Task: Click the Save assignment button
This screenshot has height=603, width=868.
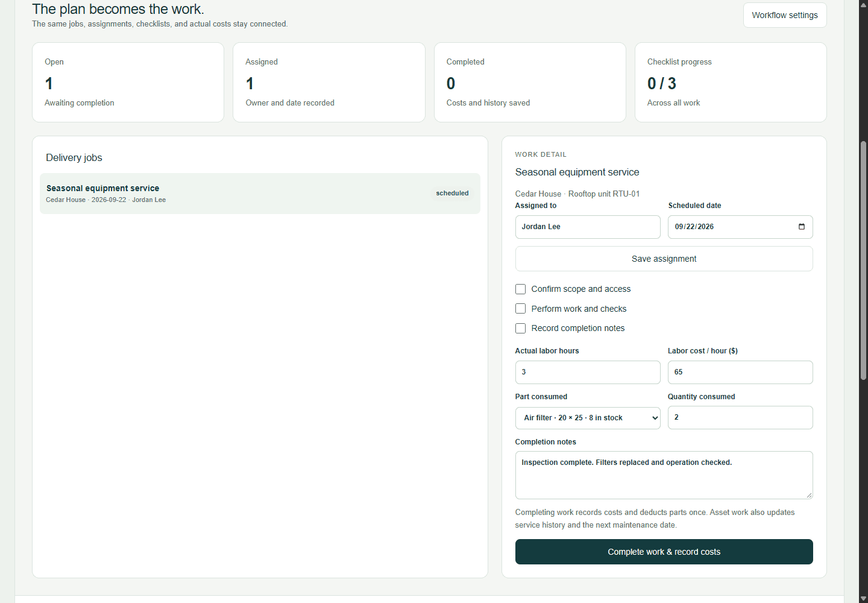Action: tap(664, 259)
